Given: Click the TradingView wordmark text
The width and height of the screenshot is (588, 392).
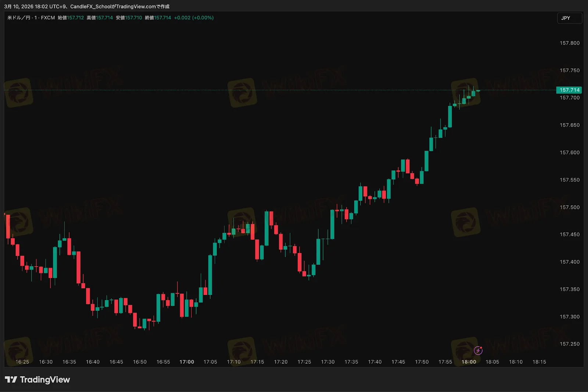Looking at the screenshot, I should 45,379.
